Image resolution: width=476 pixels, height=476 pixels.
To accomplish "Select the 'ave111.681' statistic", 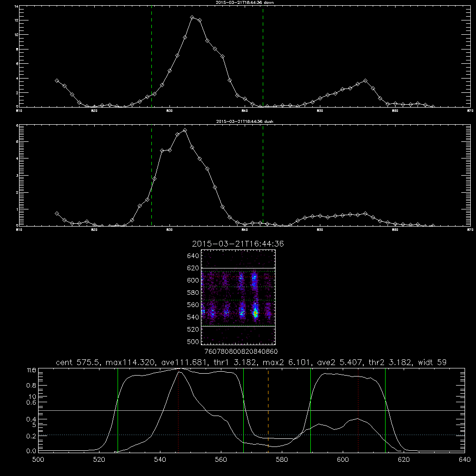I will coord(186,362).
